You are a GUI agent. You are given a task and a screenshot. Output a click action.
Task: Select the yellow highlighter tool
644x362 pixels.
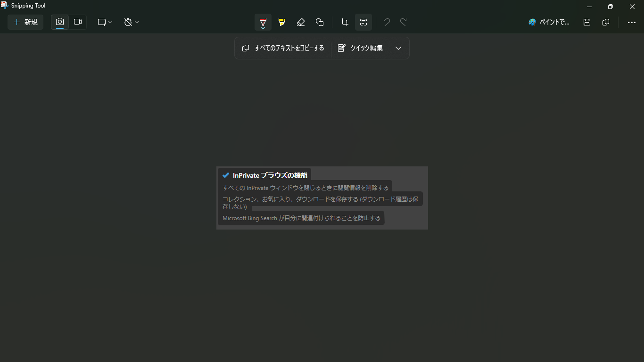(282, 22)
